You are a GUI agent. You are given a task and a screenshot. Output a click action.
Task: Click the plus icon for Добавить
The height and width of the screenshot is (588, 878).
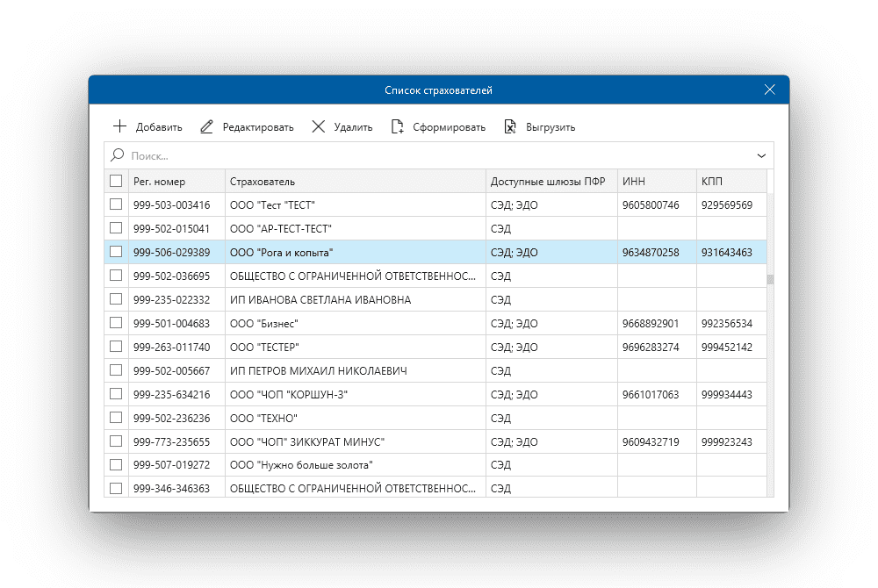click(x=119, y=126)
